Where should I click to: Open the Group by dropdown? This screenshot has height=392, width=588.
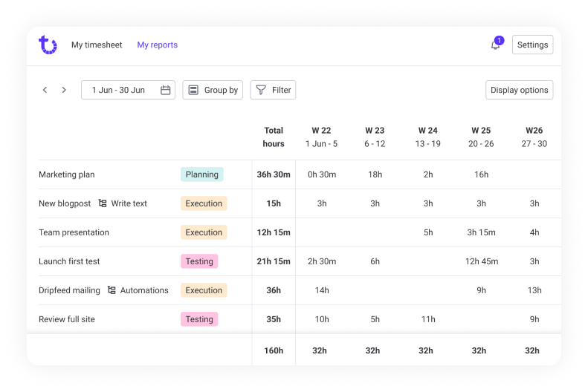pyautogui.click(x=213, y=90)
